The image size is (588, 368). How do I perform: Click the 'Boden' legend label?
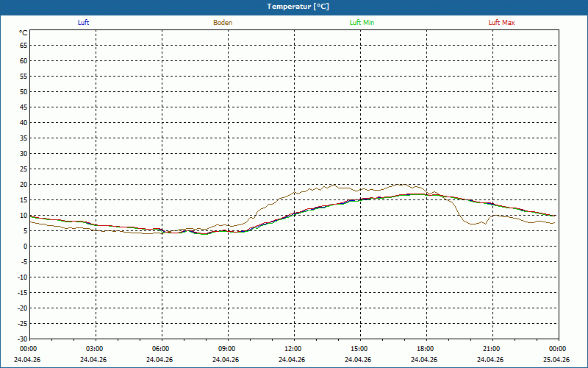[x=223, y=23]
